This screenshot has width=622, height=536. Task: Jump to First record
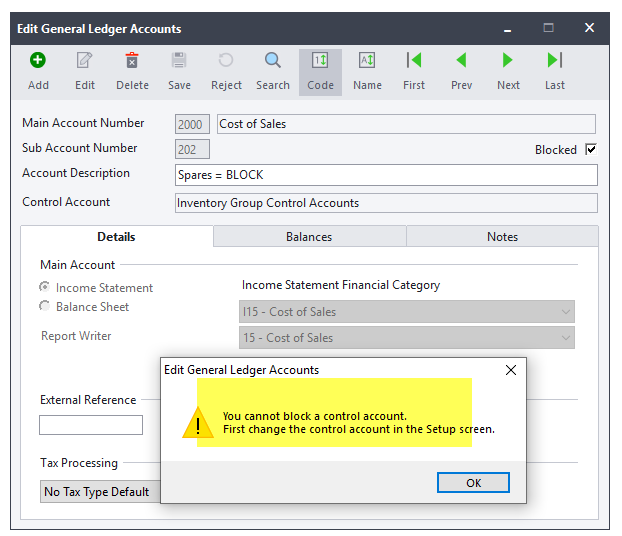[x=414, y=62]
